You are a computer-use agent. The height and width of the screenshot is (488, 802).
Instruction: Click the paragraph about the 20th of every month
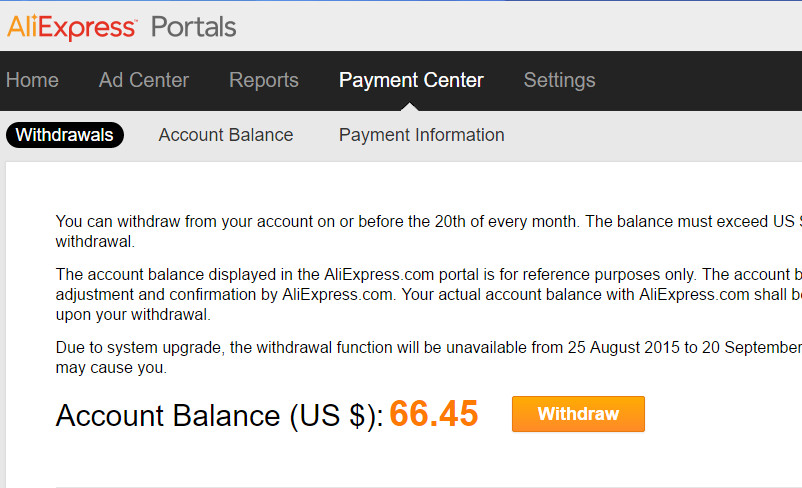(x=429, y=231)
